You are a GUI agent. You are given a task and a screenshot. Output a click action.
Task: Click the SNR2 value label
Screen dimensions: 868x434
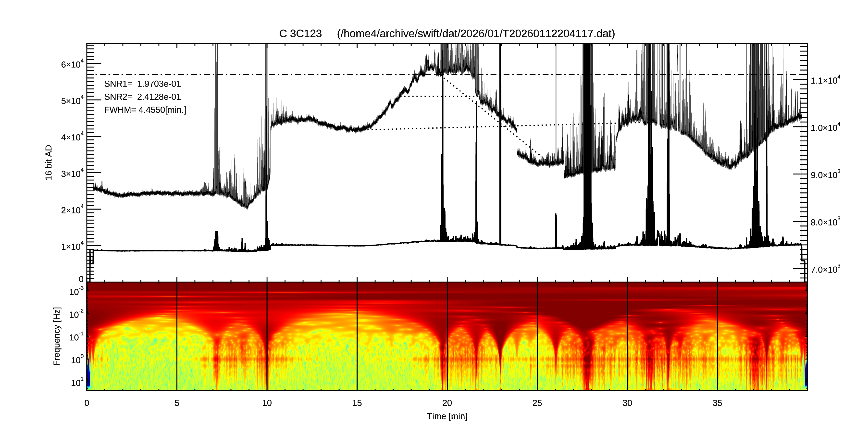pyautogui.click(x=142, y=97)
